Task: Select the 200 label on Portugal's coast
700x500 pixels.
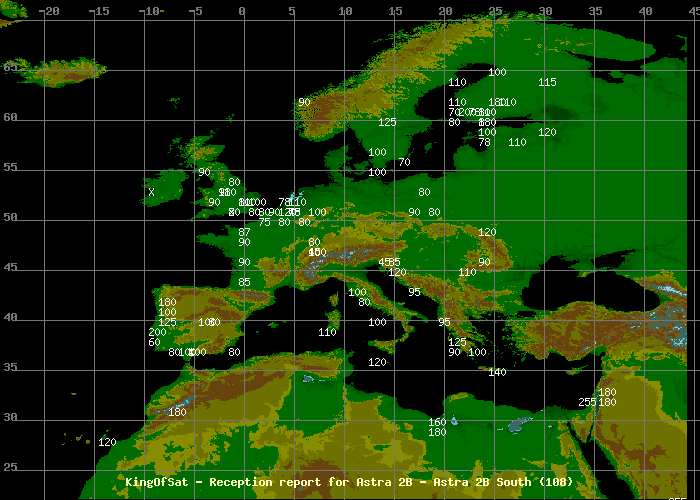Action: (157, 332)
